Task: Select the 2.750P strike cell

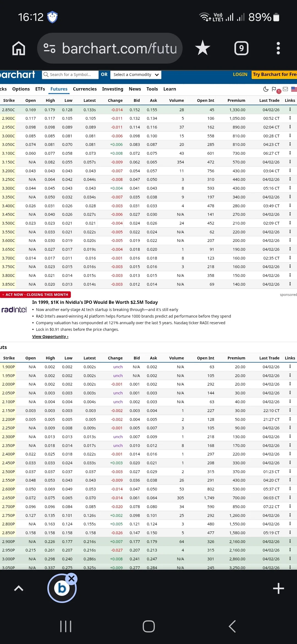Action: click(x=9, y=515)
